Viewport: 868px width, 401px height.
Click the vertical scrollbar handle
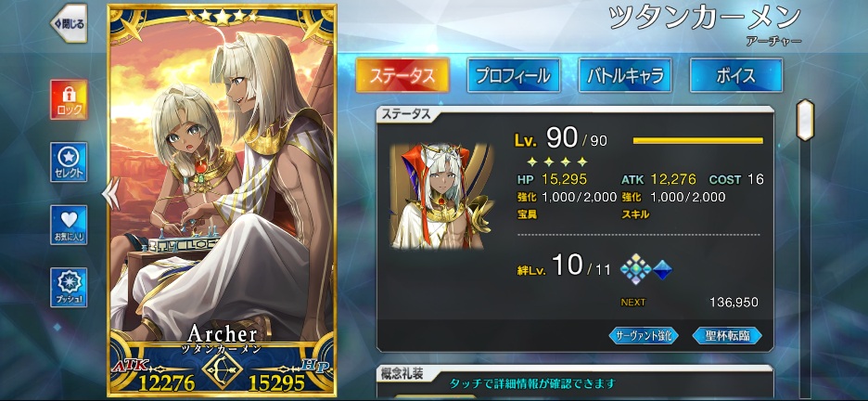click(x=805, y=120)
